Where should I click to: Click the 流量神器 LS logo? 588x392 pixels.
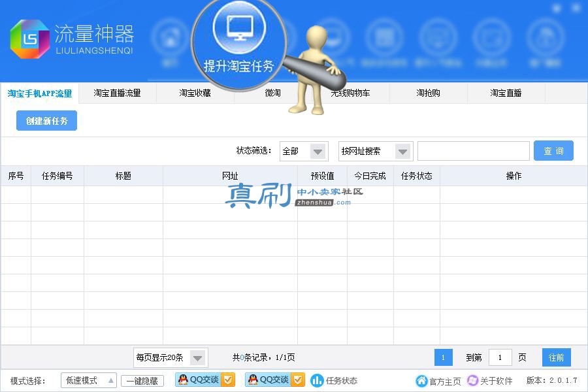(30, 39)
